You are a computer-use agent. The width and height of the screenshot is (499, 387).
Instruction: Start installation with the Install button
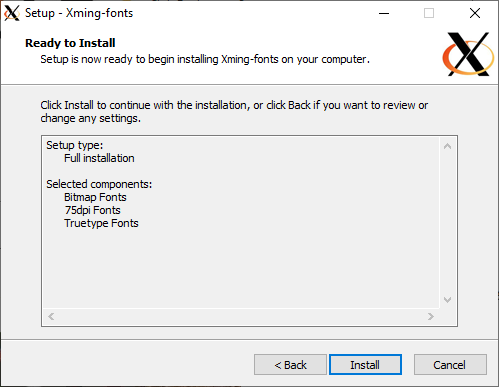click(x=365, y=365)
